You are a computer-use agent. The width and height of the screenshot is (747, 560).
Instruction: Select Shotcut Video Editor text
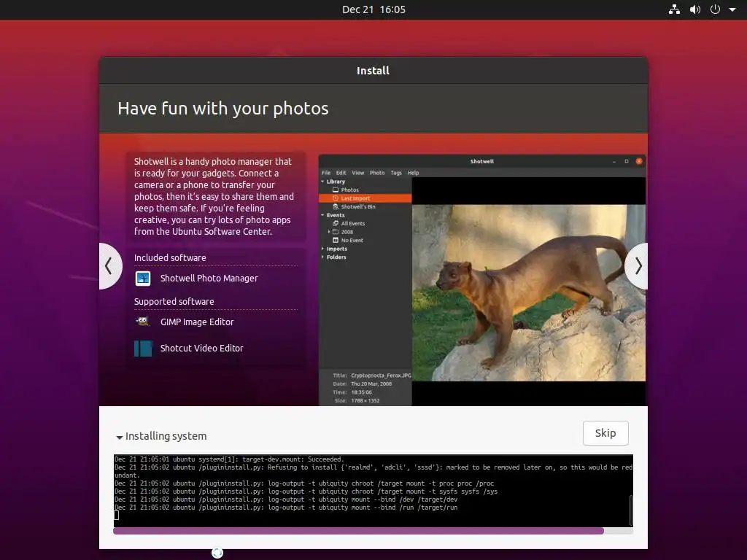(201, 348)
